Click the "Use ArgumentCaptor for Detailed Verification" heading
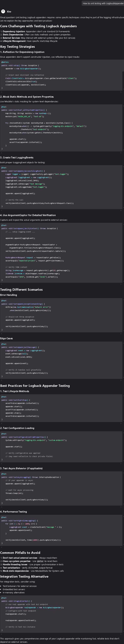Viewport: 124px width, 644px height. (28, 215)
